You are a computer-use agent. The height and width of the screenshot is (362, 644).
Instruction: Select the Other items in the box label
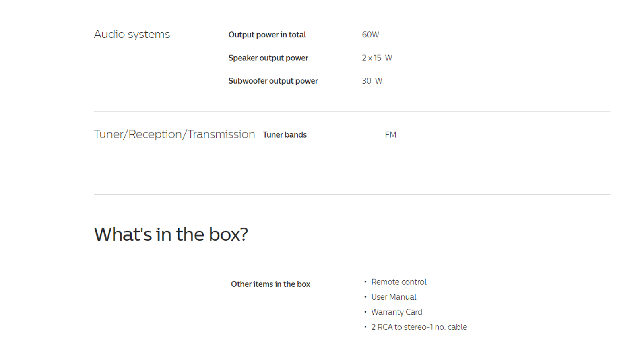270,284
